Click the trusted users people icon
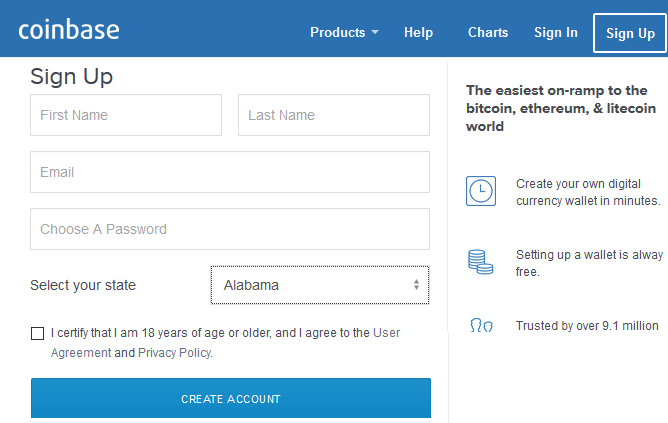Viewport: 668px width, 423px height. (481, 325)
